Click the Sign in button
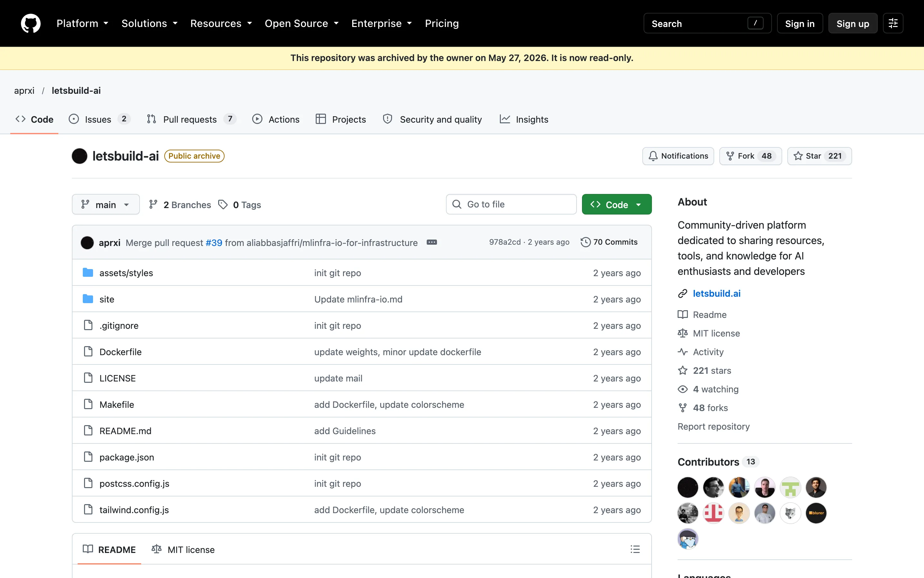The width and height of the screenshot is (924, 578). point(800,23)
